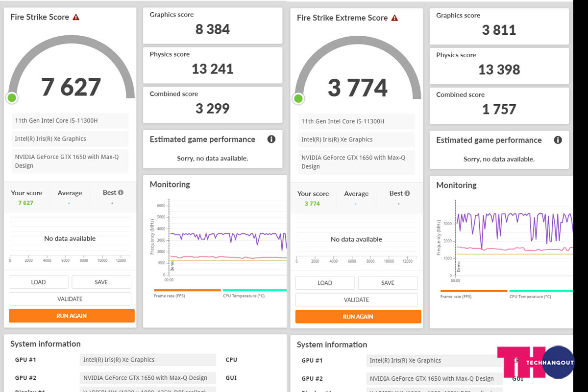Select Physics score value 13 241
This screenshot has width=588, height=392.
click(x=213, y=69)
